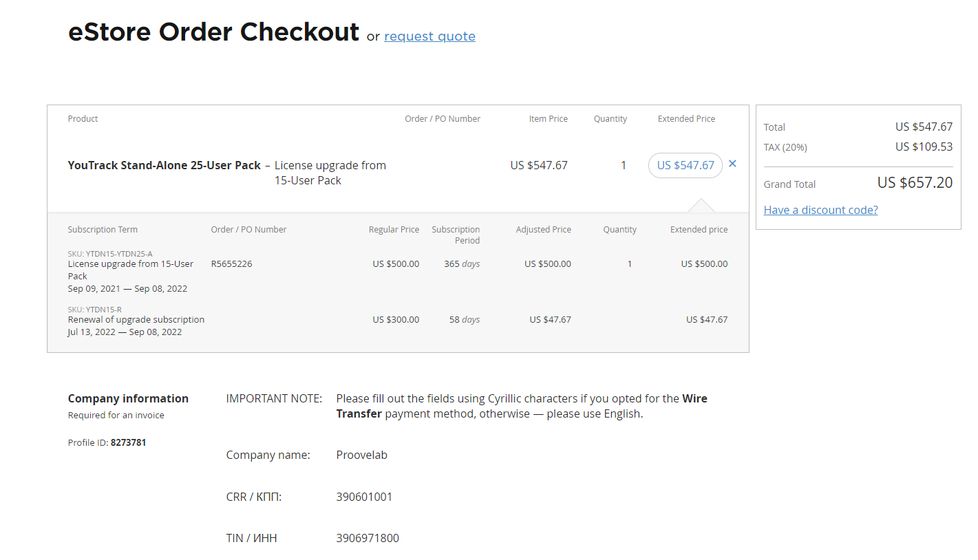The width and height of the screenshot is (978, 560).
Task: Select the CRR / КПП value 390601001
Action: pos(364,497)
